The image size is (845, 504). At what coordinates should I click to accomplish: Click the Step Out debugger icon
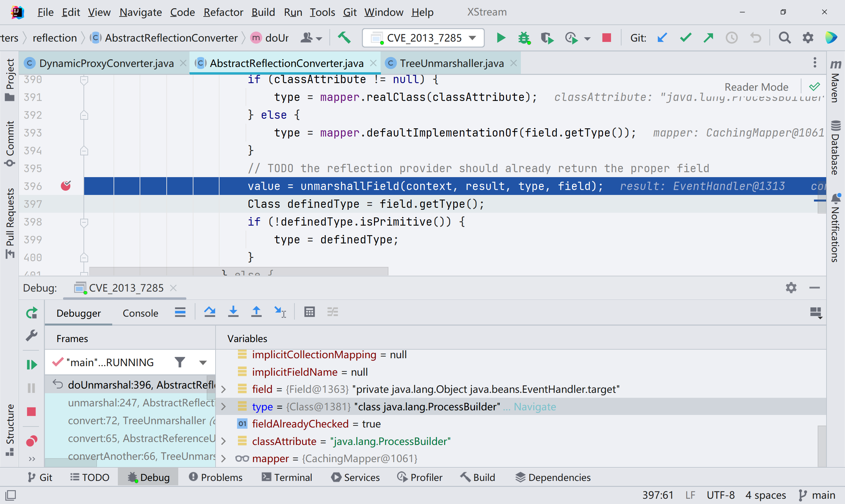tap(256, 312)
